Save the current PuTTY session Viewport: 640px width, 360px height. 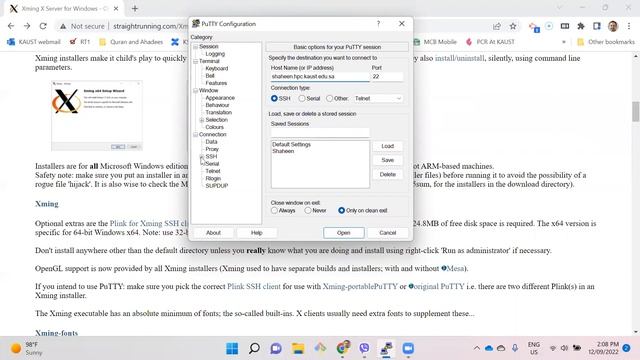click(388, 160)
